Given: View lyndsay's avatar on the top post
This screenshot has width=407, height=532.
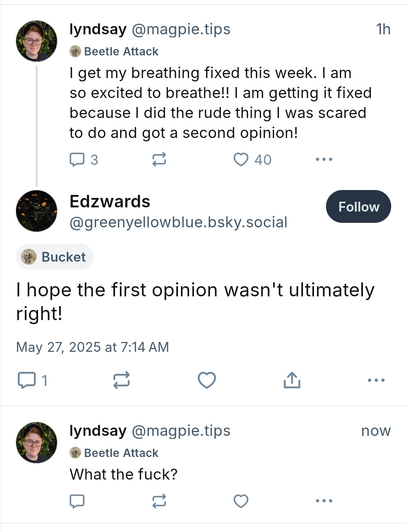Looking at the screenshot, I should pyautogui.click(x=37, y=41).
